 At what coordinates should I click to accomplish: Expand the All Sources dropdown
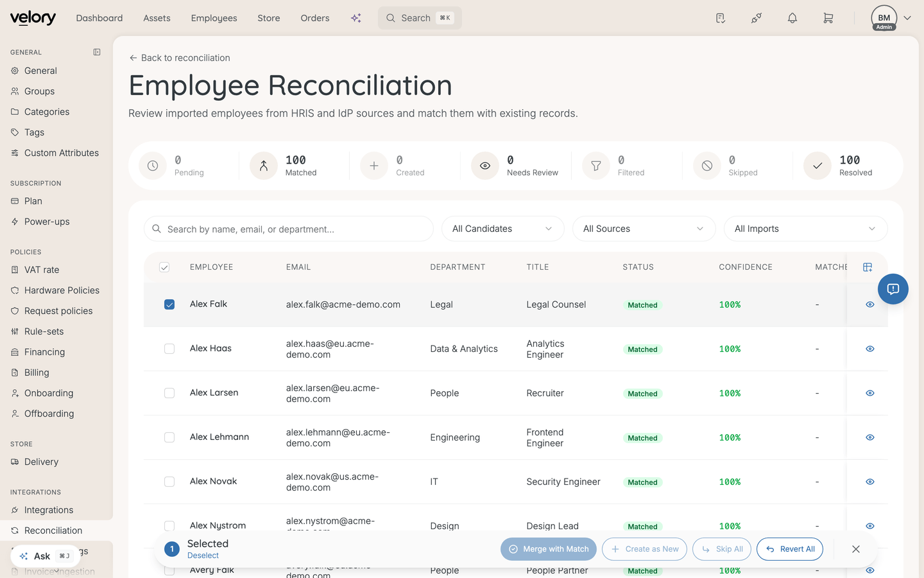coord(644,229)
